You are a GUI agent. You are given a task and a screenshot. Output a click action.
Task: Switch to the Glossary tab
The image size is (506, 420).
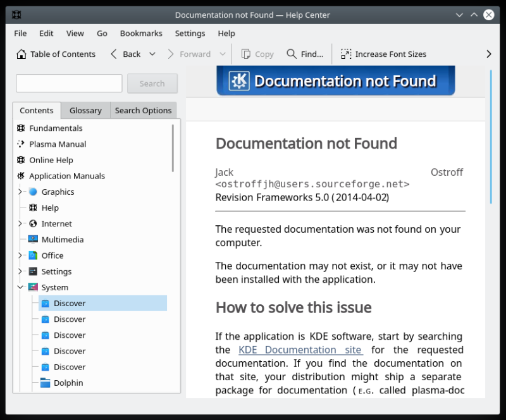[x=85, y=111]
